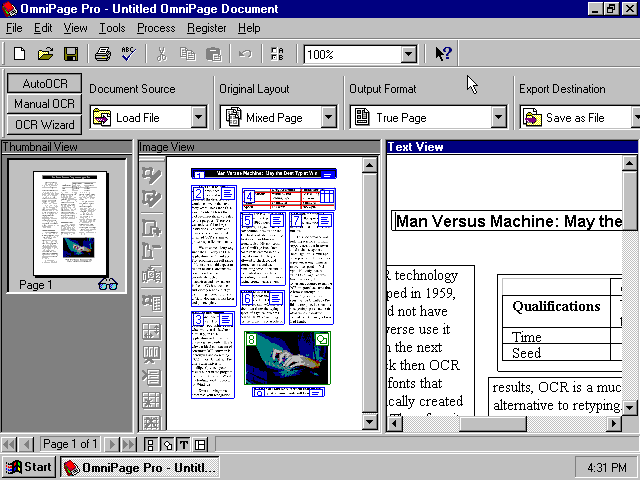Click OmniPage Pro taskbar button
Image resolution: width=640 pixels, height=480 pixels.
click(x=140, y=467)
